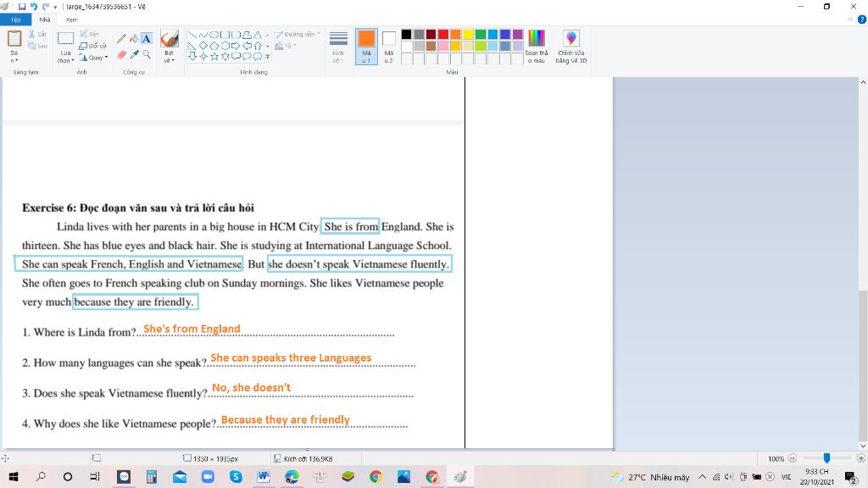Image resolution: width=868 pixels, height=488 pixels.
Task: Open Skype from the taskbar
Action: point(236,476)
